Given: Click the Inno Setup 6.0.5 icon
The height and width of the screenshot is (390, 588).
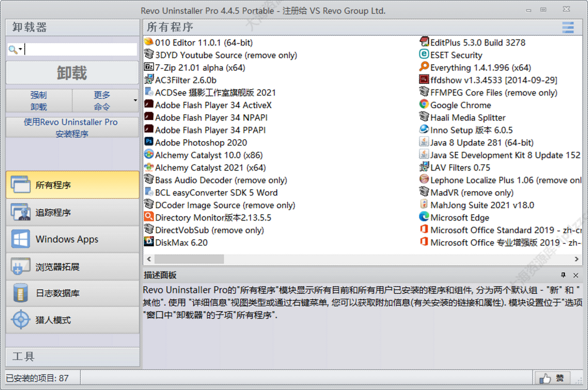Looking at the screenshot, I should pyautogui.click(x=424, y=129).
